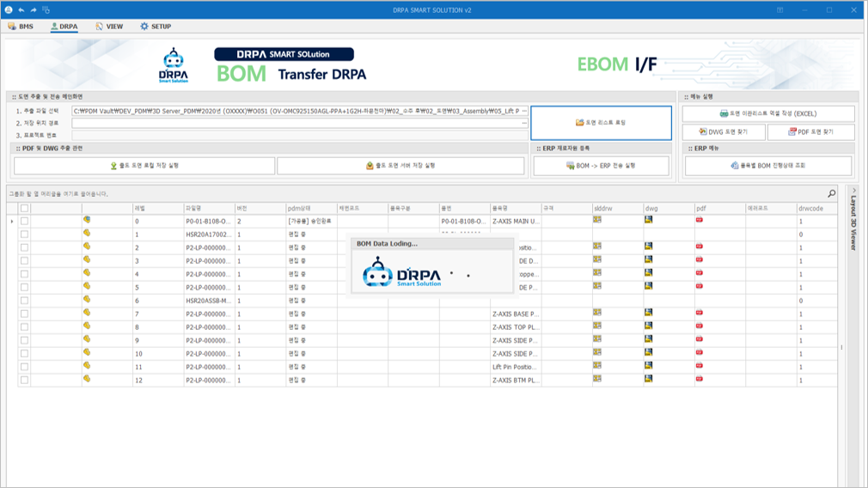Select the Lift Pin Positio... item cell
The width and height of the screenshot is (868, 488).
tap(516, 367)
